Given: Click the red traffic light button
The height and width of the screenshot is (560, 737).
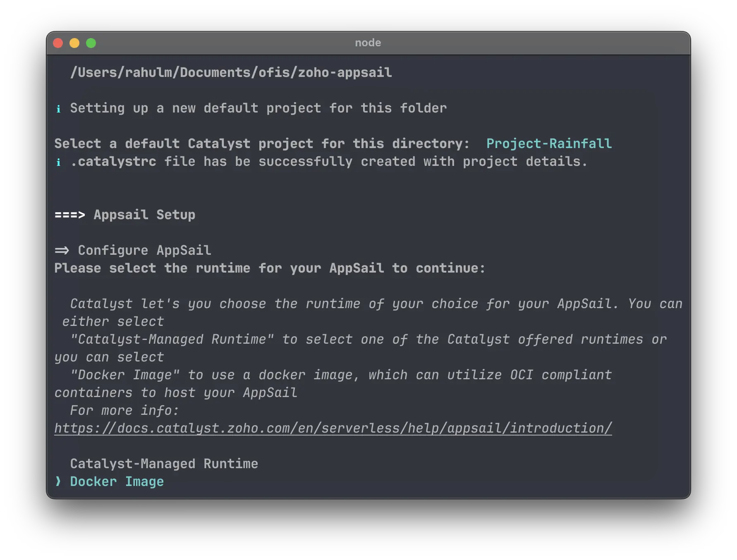Looking at the screenshot, I should click(58, 43).
